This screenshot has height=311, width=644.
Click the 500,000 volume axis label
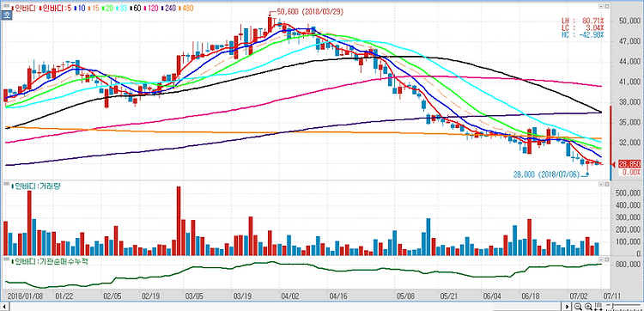tap(628, 193)
